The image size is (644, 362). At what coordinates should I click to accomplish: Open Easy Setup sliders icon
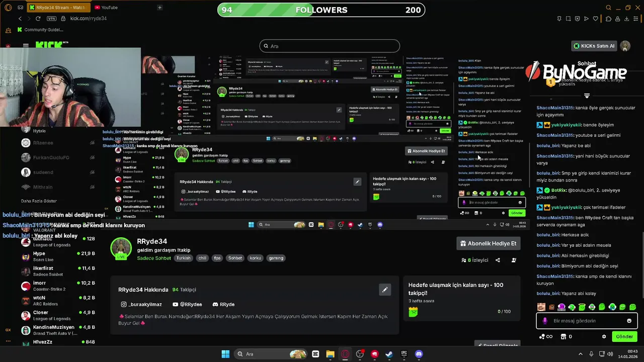pos(636,19)
